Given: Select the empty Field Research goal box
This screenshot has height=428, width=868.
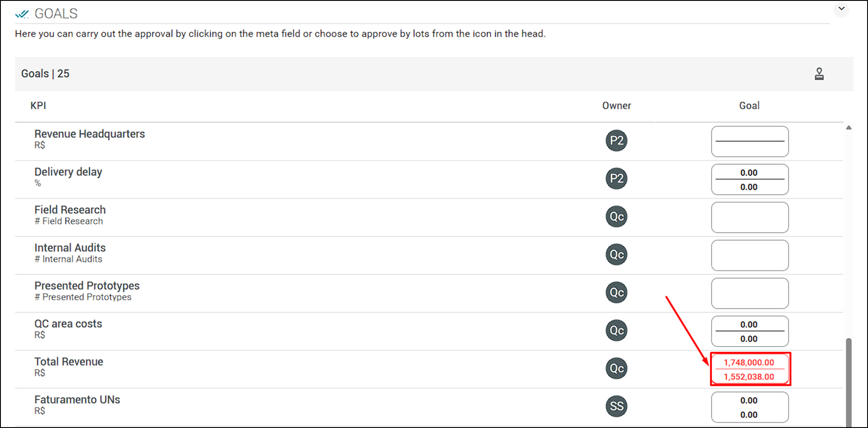Looking at the screenshot, I should click(x=750, y=217).
